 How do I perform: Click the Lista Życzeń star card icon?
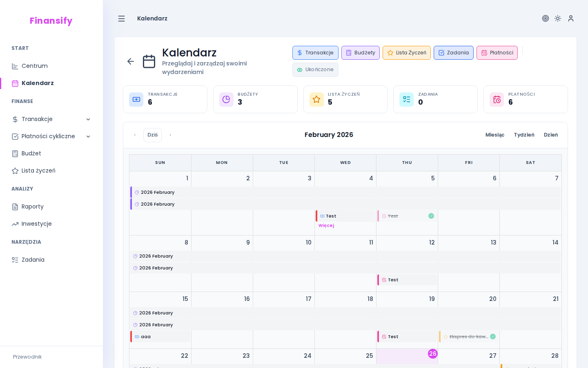click(x=316, y=99)
